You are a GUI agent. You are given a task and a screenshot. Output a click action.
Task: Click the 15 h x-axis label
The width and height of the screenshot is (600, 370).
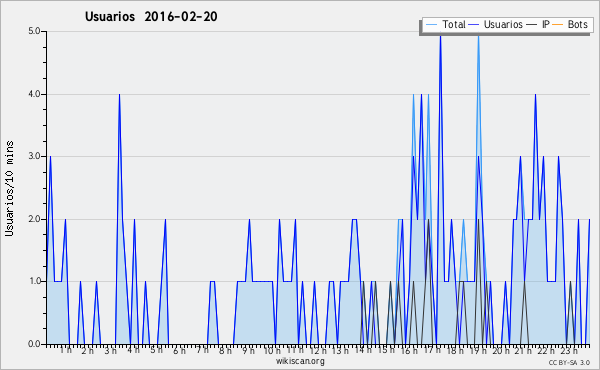tap(386, 350)
